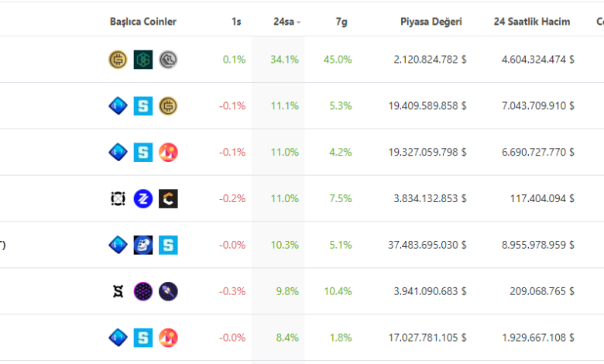Sort by the 24 Saatlik Hacim header
The height and width of the screenshot is (364, 604).
pos(532,22)
